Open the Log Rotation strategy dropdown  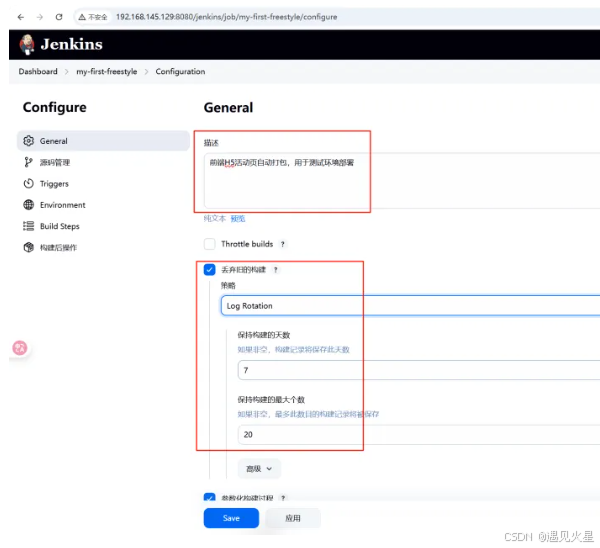(x=410, y=306)
